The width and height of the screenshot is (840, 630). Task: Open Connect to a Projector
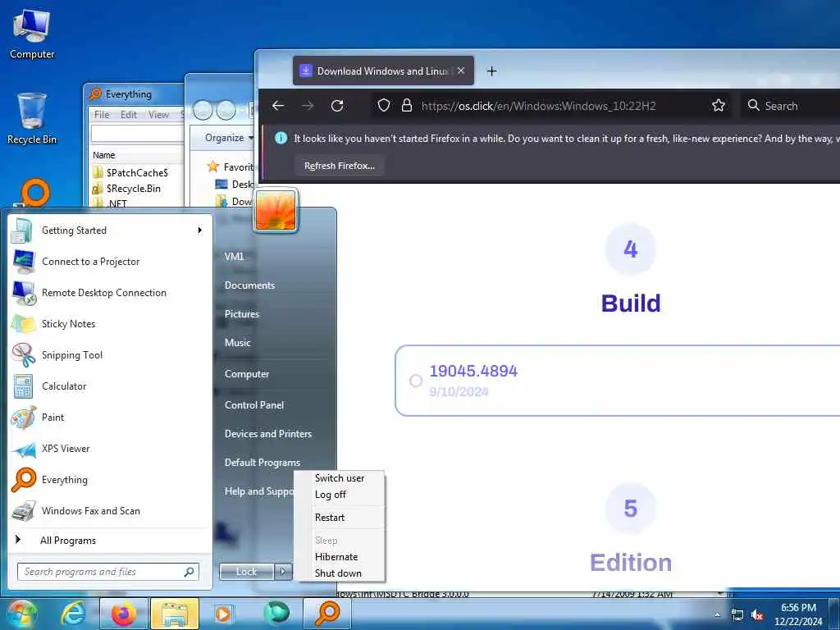click(x=110, y=262)
